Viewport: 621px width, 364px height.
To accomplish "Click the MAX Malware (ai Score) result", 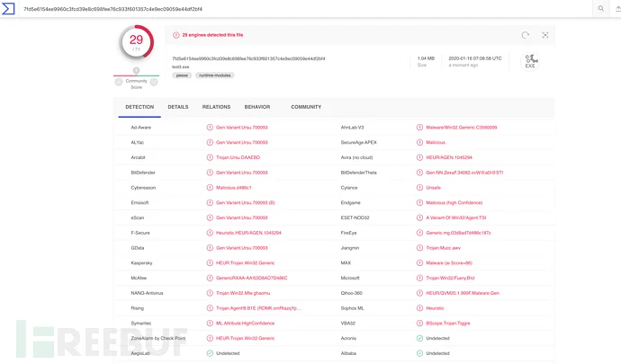I will [x=449, y=262].
